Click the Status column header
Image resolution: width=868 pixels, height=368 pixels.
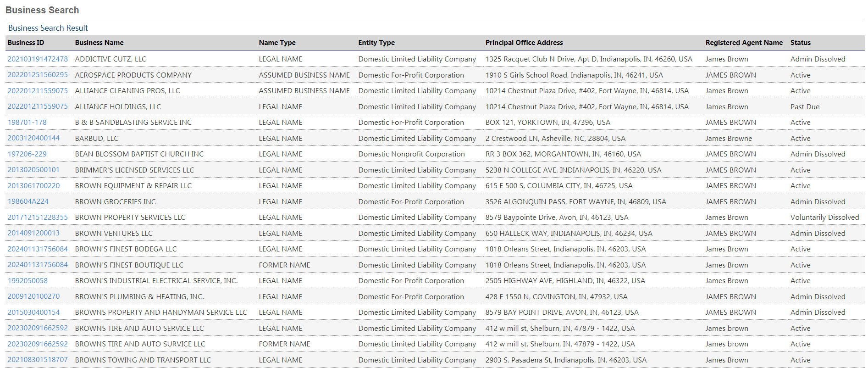(x=800, y=43)
